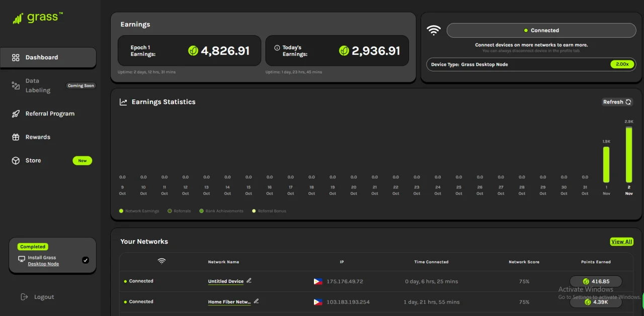Log out via the Logout link
Viewport: 644px width, 316px height.
tap(44, 297)
